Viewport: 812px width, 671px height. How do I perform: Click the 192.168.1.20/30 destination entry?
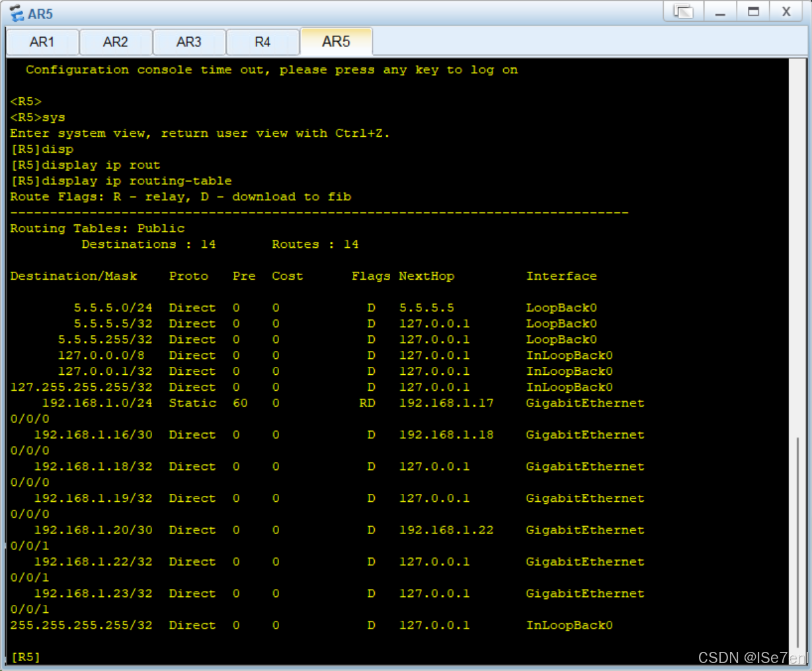(93, 530)
